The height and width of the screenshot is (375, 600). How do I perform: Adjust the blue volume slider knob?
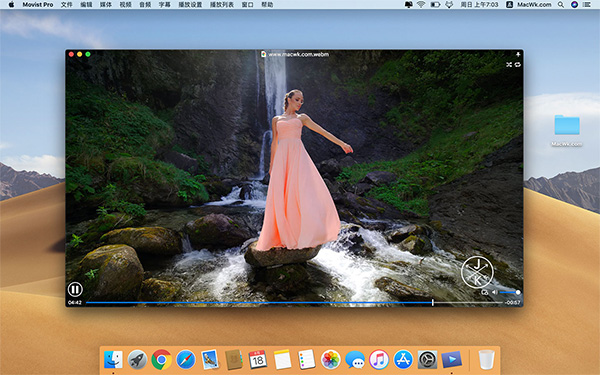coord(518,292)
